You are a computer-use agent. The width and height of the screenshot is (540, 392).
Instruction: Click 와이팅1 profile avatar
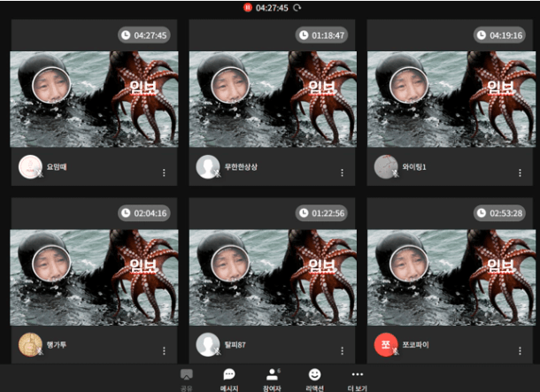[x=386, y=166]
